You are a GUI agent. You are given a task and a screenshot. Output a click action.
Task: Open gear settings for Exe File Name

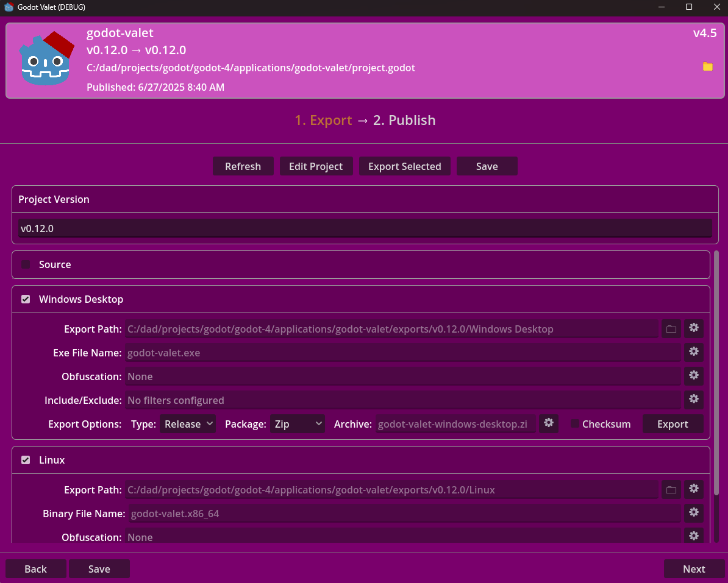tap(694, 352)
